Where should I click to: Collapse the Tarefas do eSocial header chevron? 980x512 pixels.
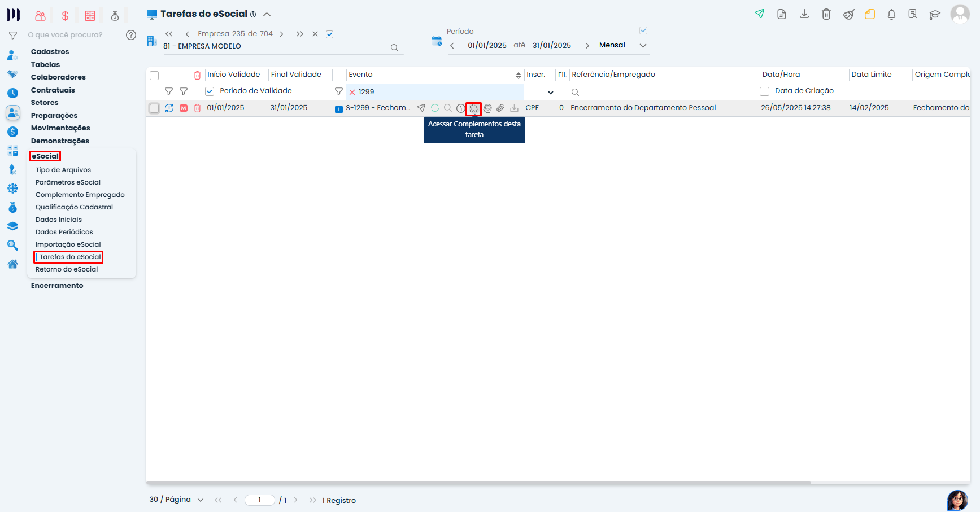point(267,15)
